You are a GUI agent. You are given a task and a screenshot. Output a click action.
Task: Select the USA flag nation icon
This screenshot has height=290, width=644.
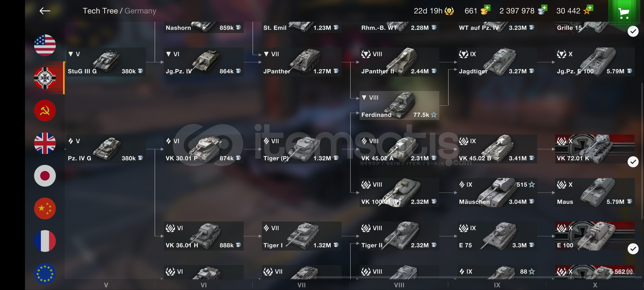pos(45,45)
